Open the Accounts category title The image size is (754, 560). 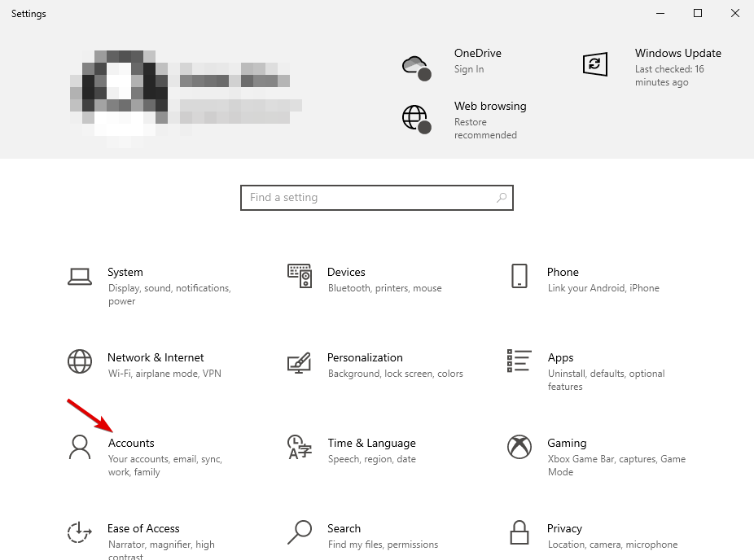pyautogui.click(x=131, y=443)
